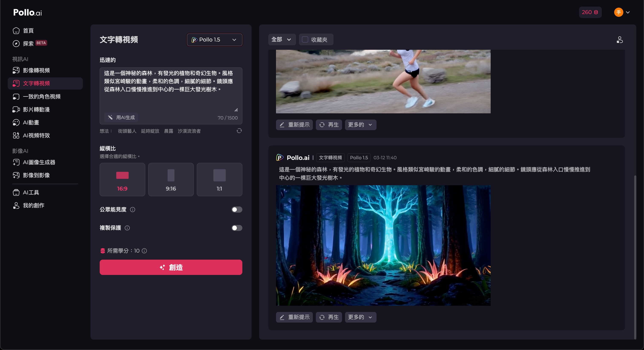Click the Pollo.ai logo

27,13
